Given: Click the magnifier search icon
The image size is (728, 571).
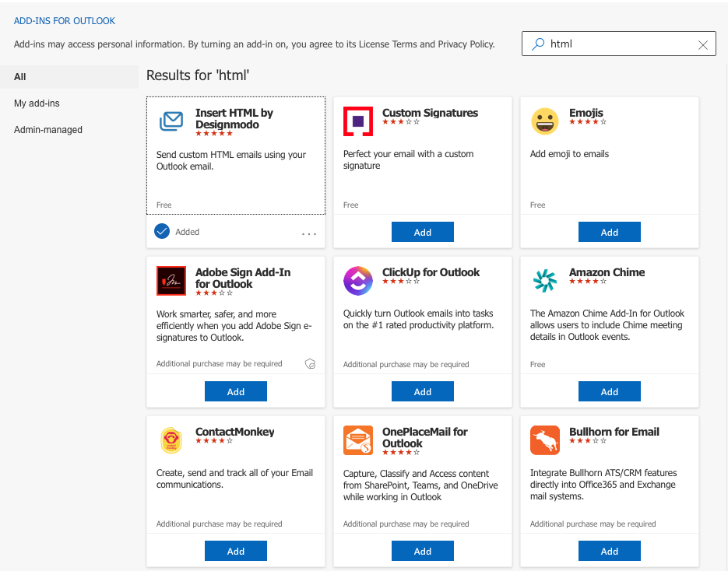Looking at the screenshot, I should pyautogui.click(x=538, y=44).
